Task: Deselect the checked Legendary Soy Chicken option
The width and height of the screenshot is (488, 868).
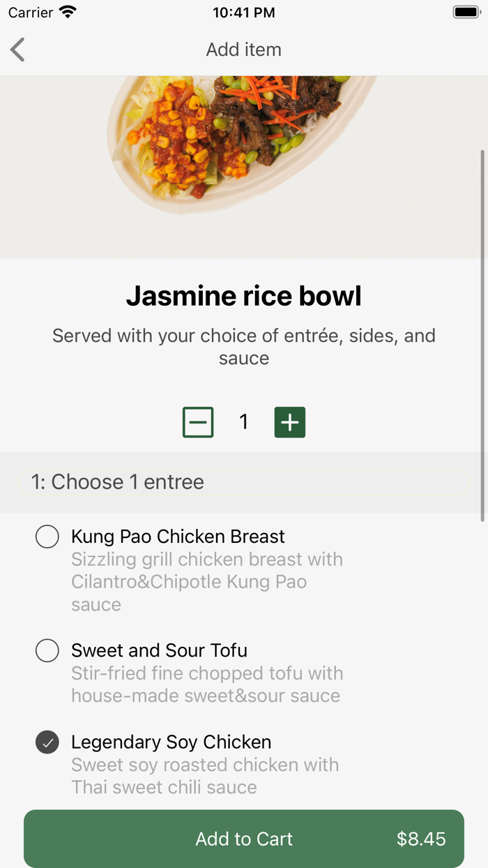Action: click(47, 742)
